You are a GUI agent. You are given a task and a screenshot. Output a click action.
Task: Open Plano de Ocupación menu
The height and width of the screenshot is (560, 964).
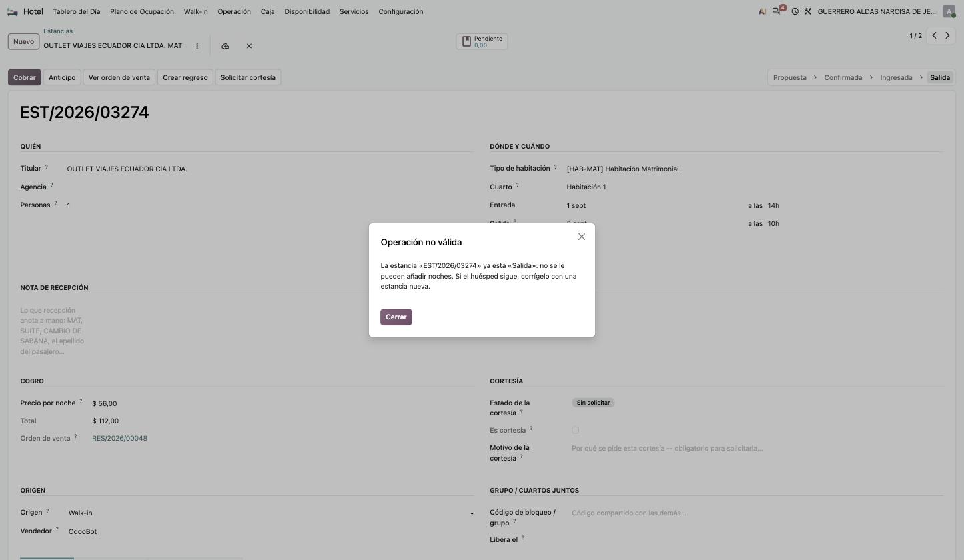142,12
